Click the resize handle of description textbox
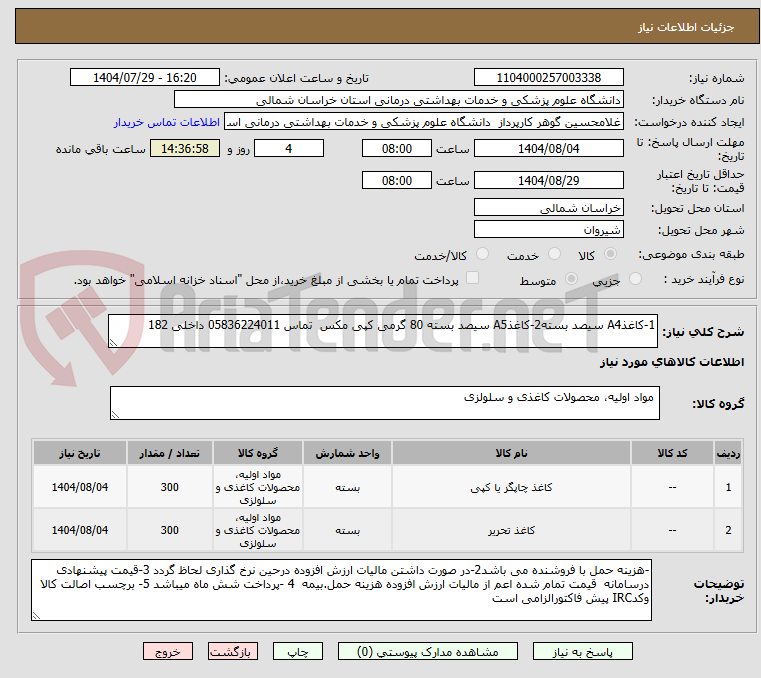Viewport: 761px width, 678px height. (114, 343)
